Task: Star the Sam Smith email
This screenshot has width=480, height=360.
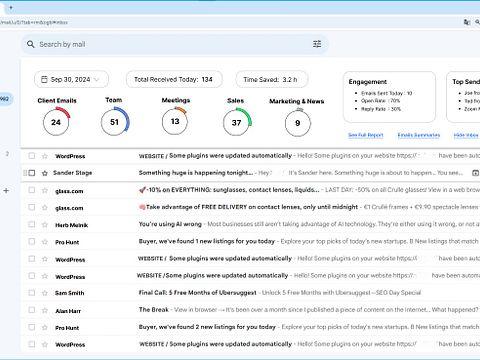Action: click(x=45, y=293)
